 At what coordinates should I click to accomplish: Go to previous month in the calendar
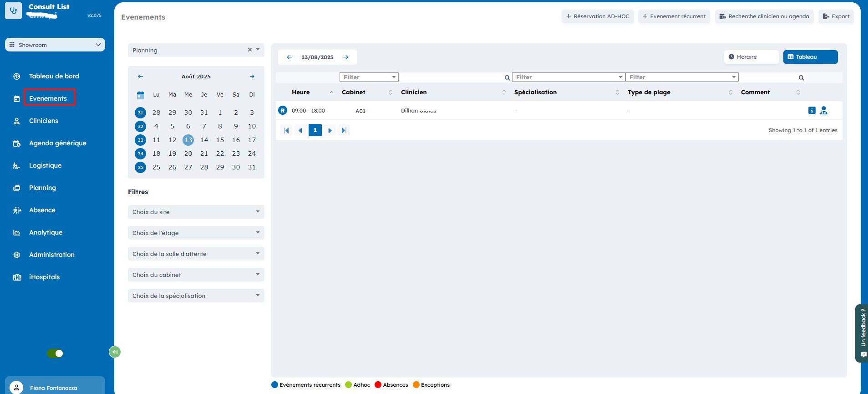(140, 77)
